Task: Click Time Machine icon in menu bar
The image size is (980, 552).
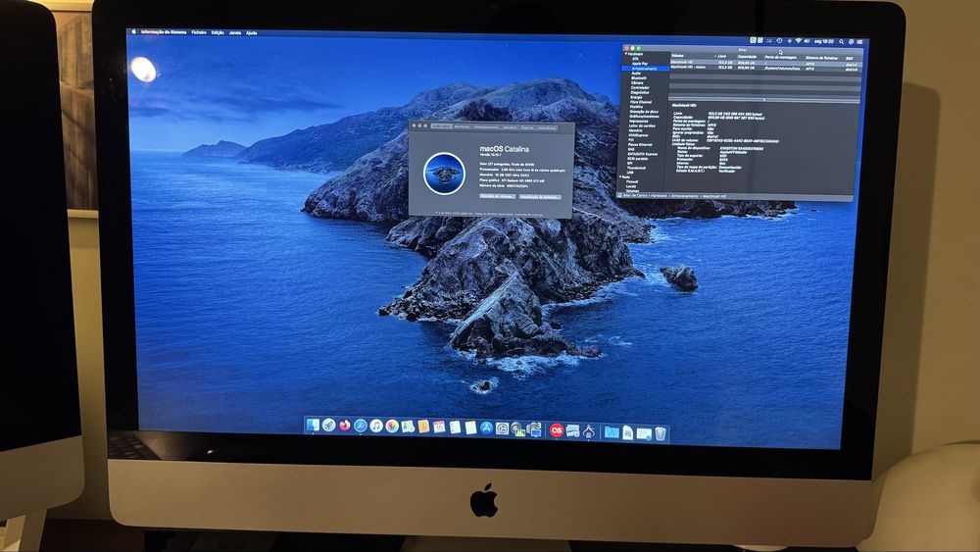Action: 779,40
